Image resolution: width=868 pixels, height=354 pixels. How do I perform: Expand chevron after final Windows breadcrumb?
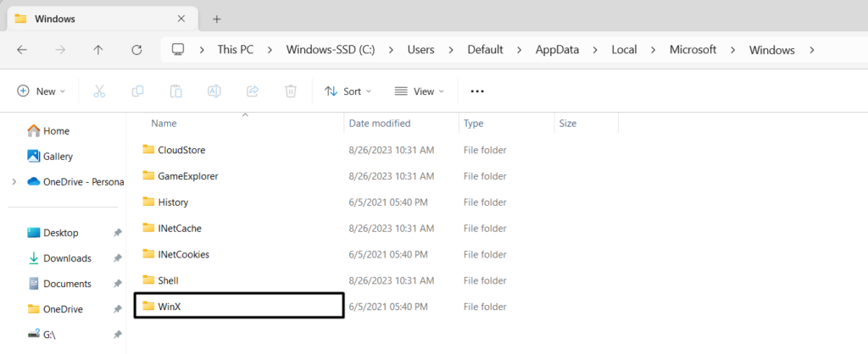811,50
